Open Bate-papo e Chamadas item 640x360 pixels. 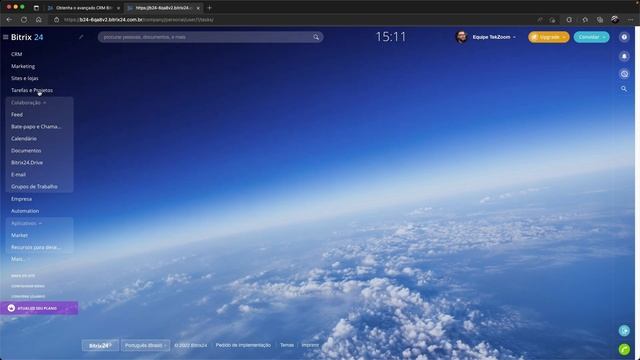36,127
